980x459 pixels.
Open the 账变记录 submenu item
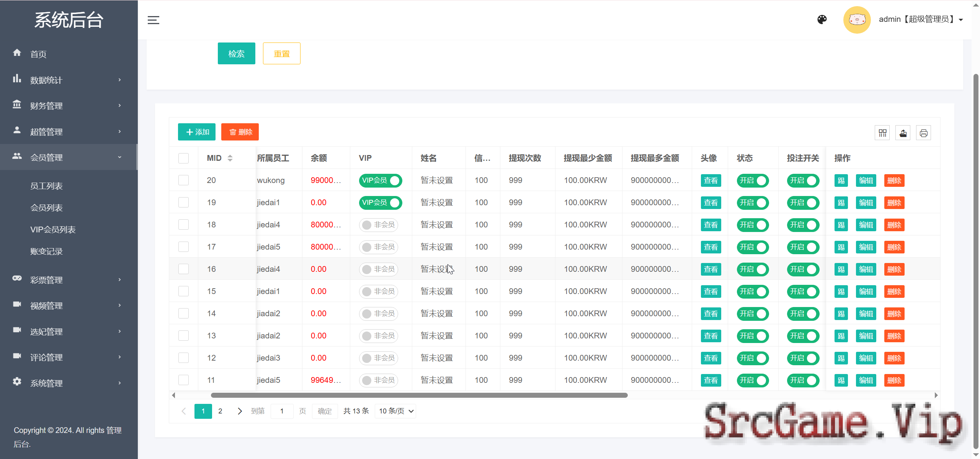click(46, 252)
